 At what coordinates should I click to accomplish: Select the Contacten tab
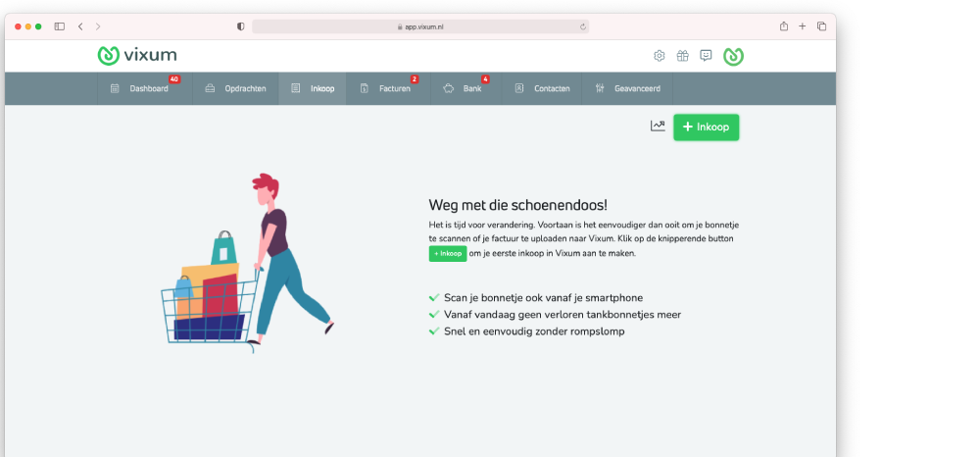click(x=542, y=88)
